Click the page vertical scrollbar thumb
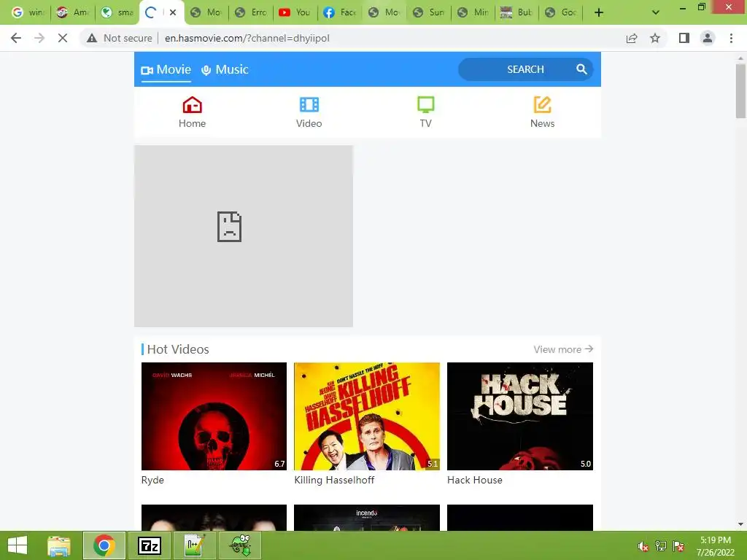This screenshot has height=560, width=747. (x=740, y=90)
